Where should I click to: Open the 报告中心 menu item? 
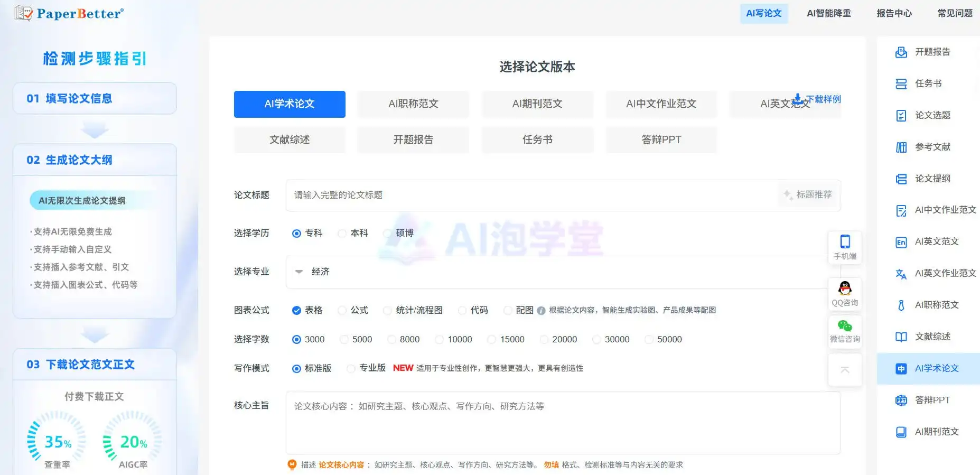[894, 13]
